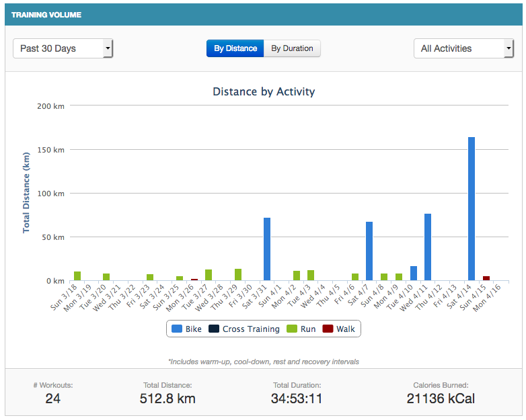Expand the All Activities dropdown

(463, 48)
